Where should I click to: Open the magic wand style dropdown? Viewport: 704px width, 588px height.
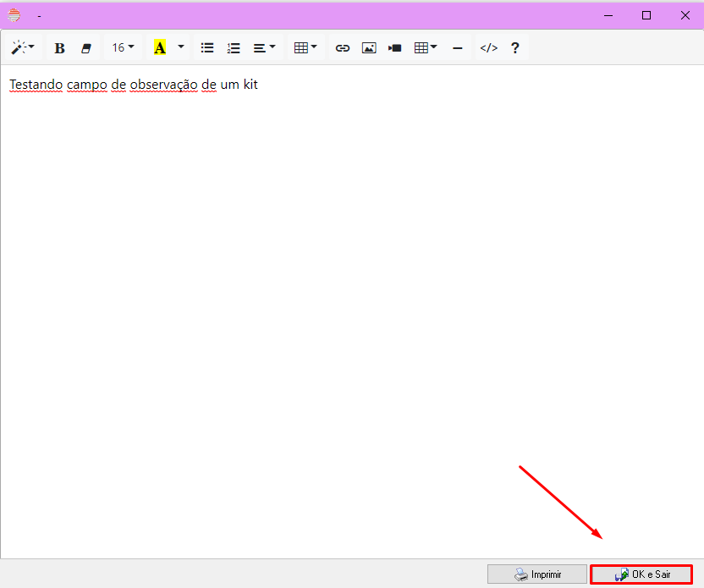tap(23, 47)
